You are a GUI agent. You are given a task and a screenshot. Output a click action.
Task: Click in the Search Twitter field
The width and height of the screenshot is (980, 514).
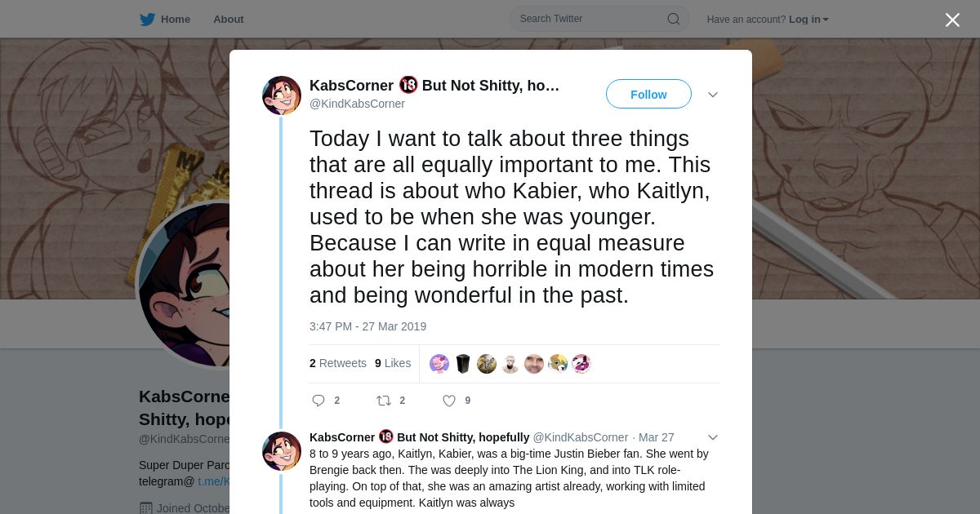[588, 19]
